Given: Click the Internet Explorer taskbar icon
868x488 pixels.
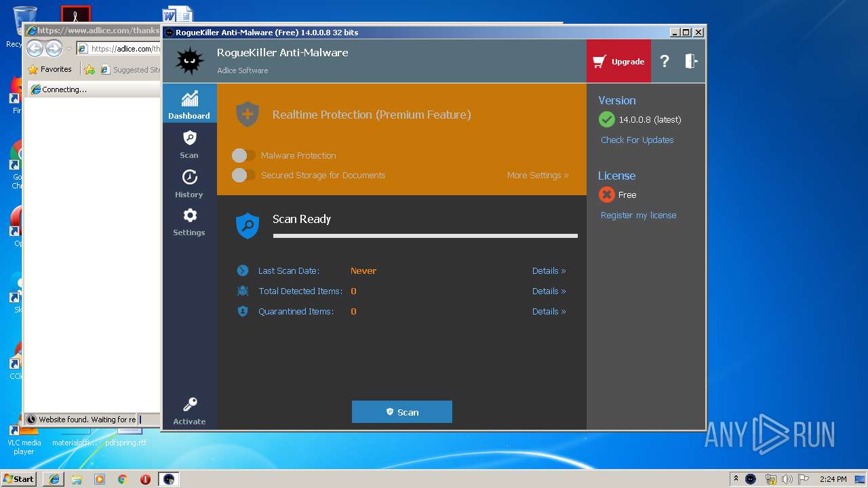Looking at the screenshot, I should coord(54,479).
